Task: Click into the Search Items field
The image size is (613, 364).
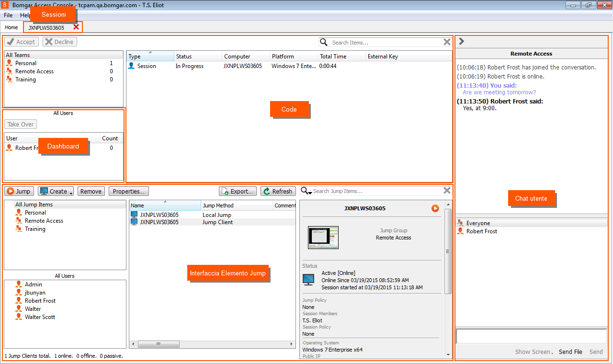Action: [386, 43]
